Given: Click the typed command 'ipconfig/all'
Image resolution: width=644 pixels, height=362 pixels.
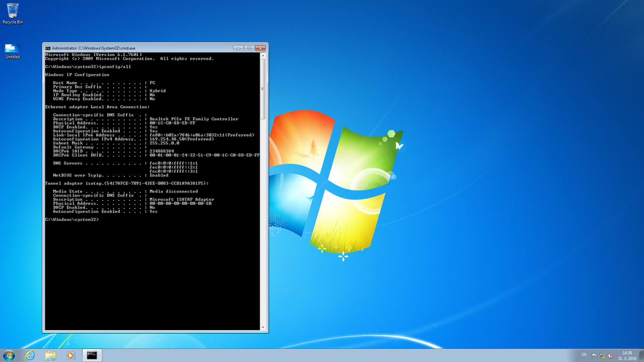Looking at the screenshot, I should 115,67.
